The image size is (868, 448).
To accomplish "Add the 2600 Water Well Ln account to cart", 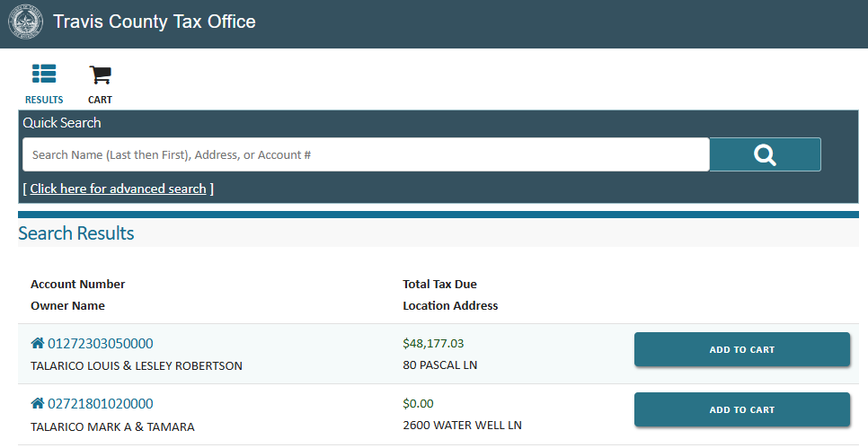I will (x=741, y=409).
